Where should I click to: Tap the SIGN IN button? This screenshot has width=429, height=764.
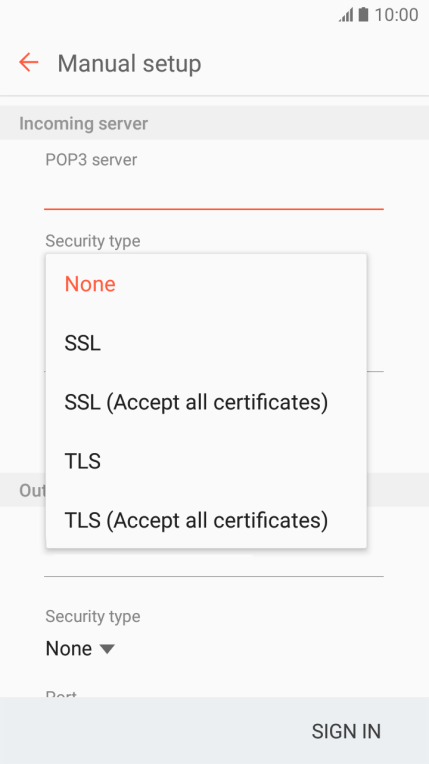tap(346, 731)
